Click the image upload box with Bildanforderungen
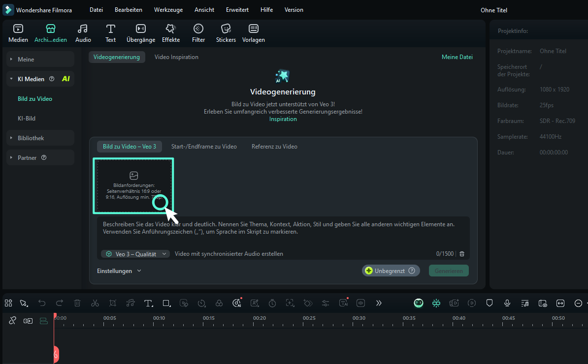Image resolution: width=588 pixels, height=364 pixels. (133, 186)
